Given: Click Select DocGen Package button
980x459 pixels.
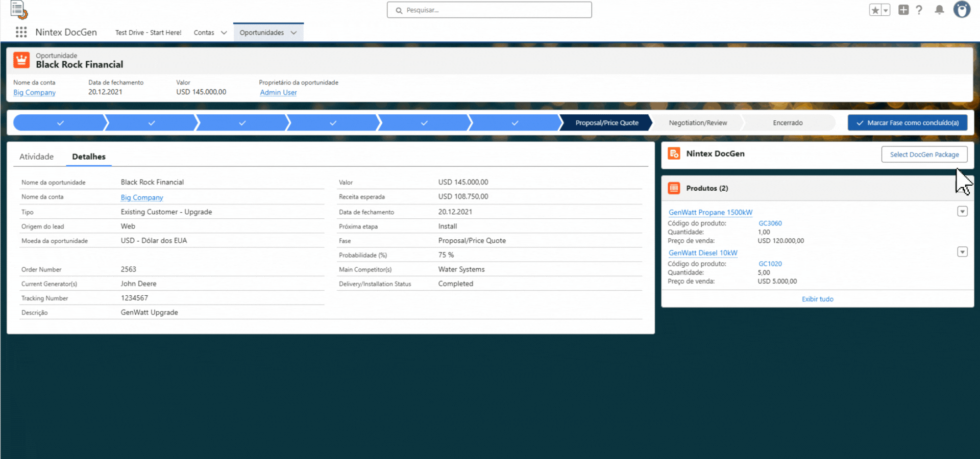Looking at the screenshot, I should tap(924, 155).
